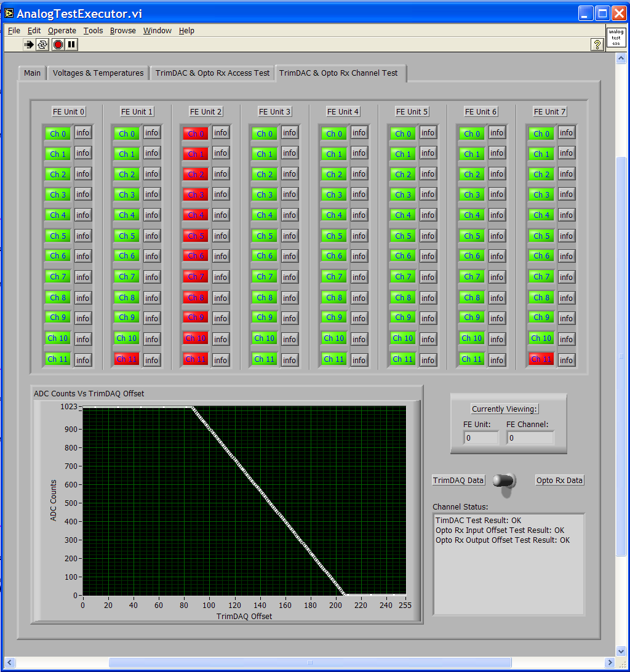
Task: Open the context help question mark icon
Action: (x=597, y=44)
